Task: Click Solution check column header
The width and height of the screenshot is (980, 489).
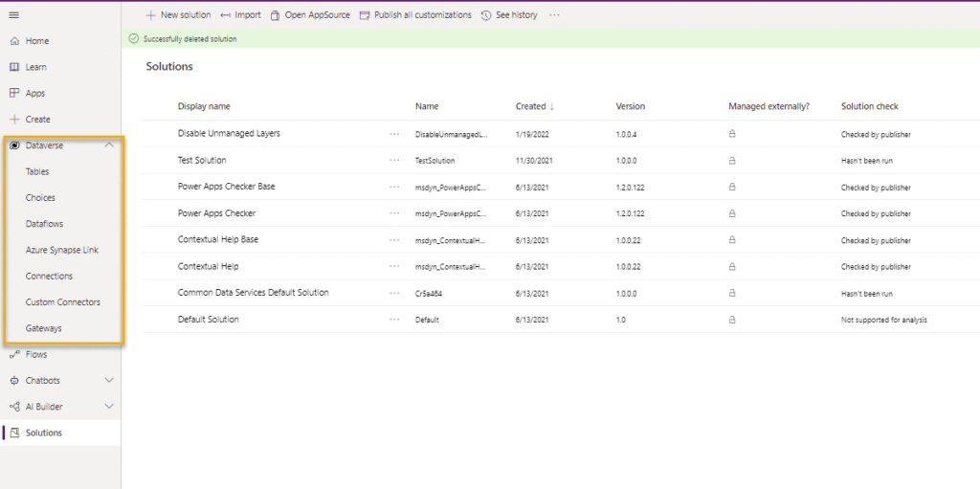Action: point(869,106)
